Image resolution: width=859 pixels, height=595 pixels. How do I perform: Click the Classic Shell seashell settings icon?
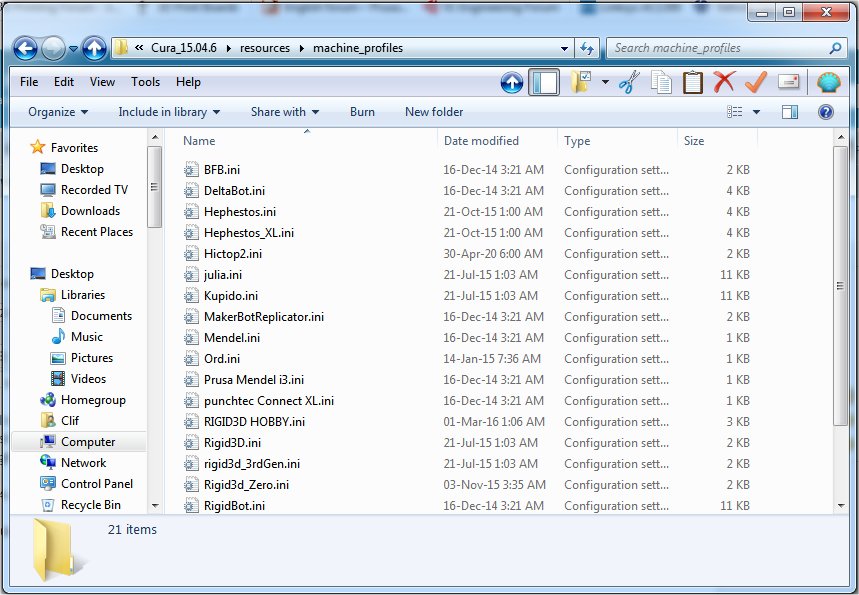[x=828, y=82]
